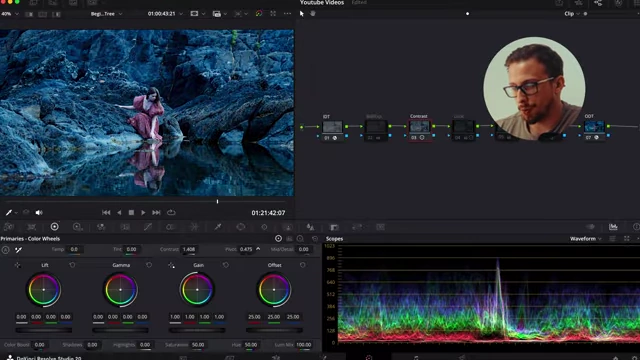Reset the Gamma wheel
Image resolution: width=640 pixels, height=360 pixels.
(x=149, y=265)
